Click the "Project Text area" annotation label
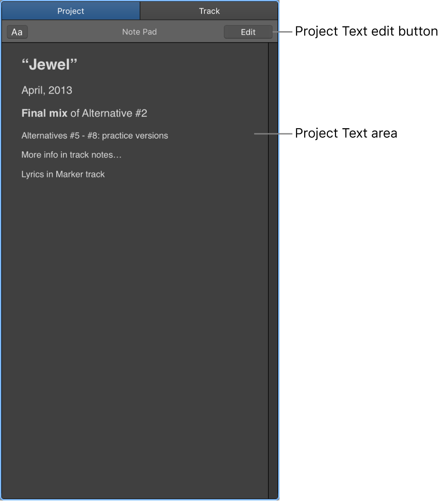The height and width of the screenshot is (501, 448). coord(346,133)
